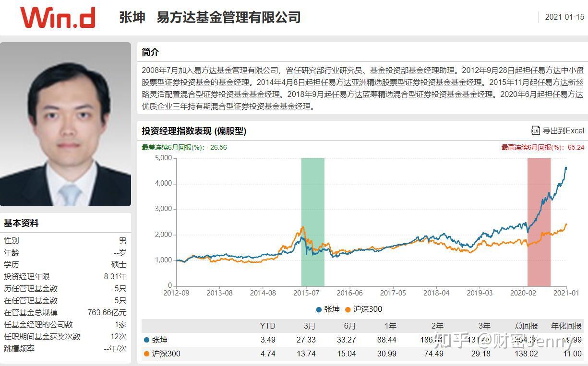Click the 跳槽频率 value --年/次

[115, 349]
